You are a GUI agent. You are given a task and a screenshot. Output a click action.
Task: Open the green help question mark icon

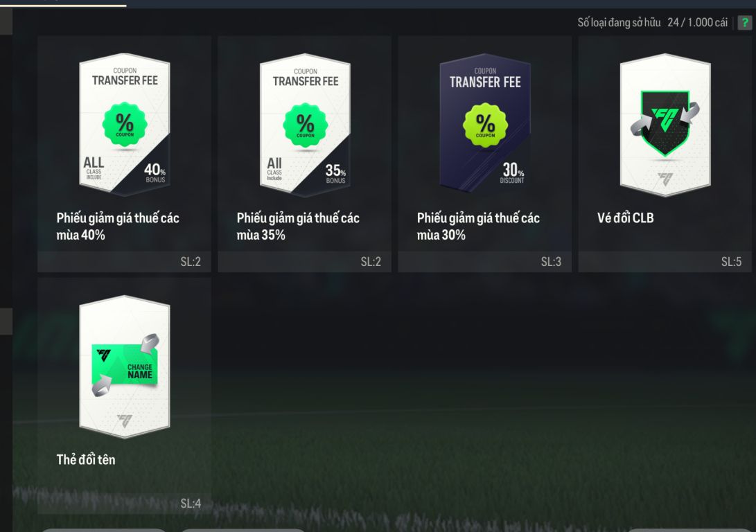pos(744,23)
